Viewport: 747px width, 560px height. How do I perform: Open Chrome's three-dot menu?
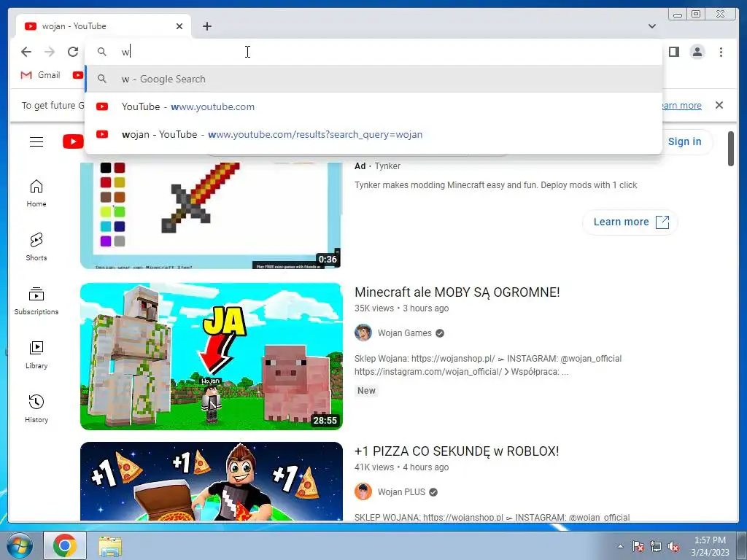pyautogui.click(x=721, y=52)
